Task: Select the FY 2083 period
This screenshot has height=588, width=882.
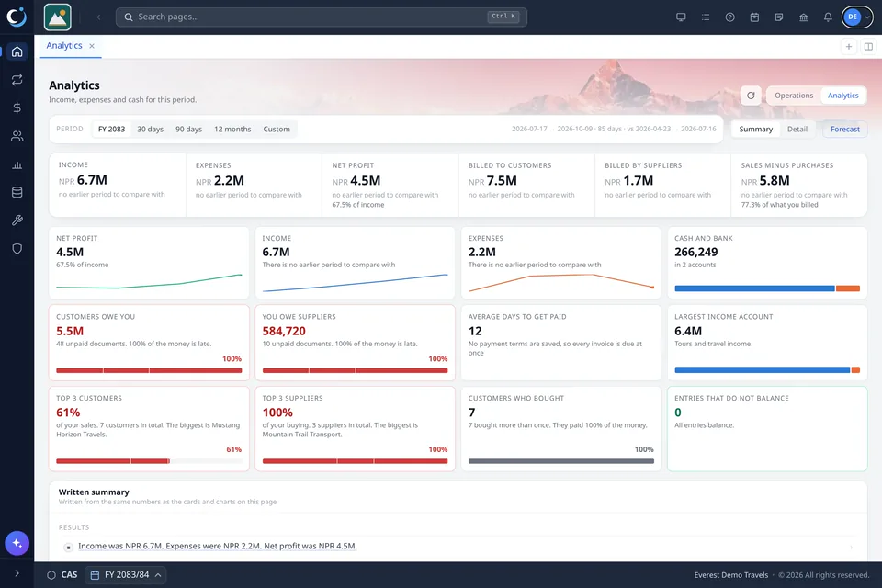Action: [x=111, y=129]
